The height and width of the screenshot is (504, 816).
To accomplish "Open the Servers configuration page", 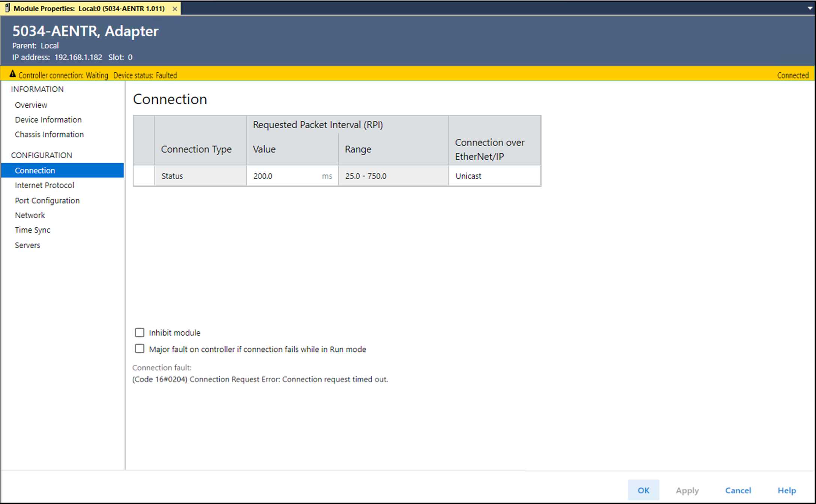I will click(27, 245).
